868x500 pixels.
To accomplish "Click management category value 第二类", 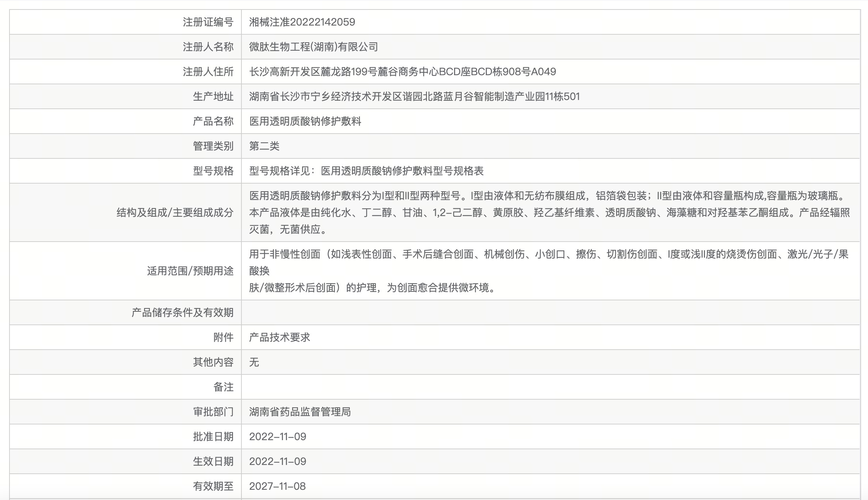I will pos(264,146).
